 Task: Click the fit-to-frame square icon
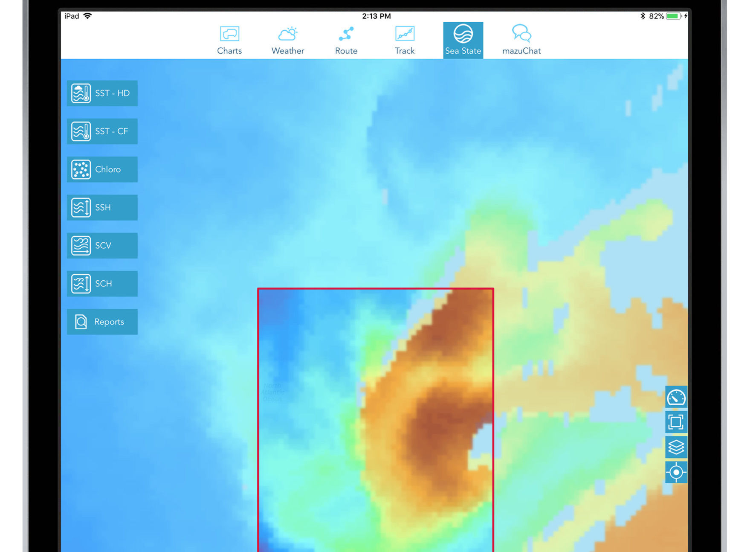click(676, 422)
